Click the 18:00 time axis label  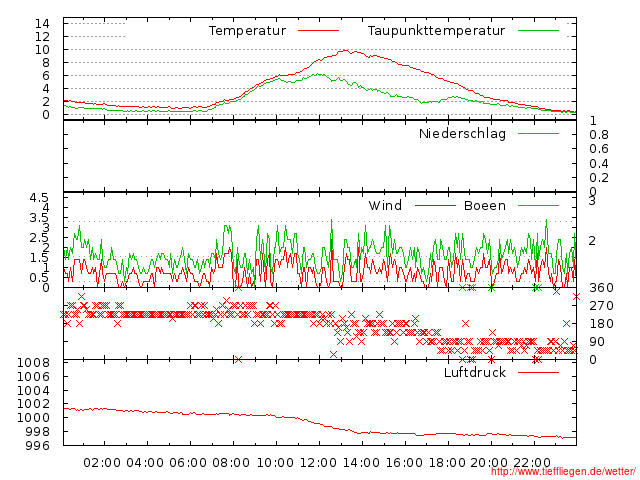tap(447, 463)
